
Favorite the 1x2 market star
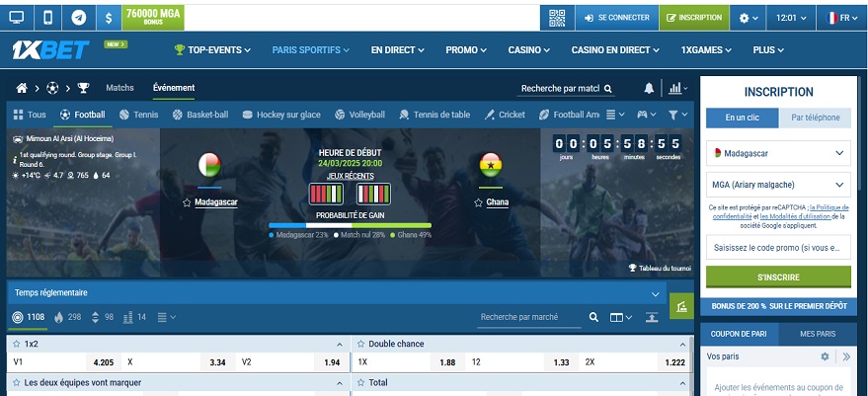16,344
